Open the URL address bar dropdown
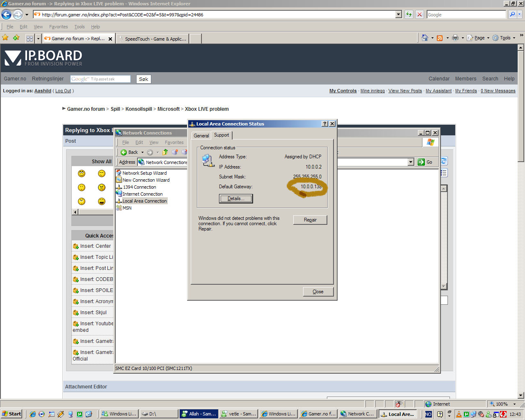 [x=399, y=14]
